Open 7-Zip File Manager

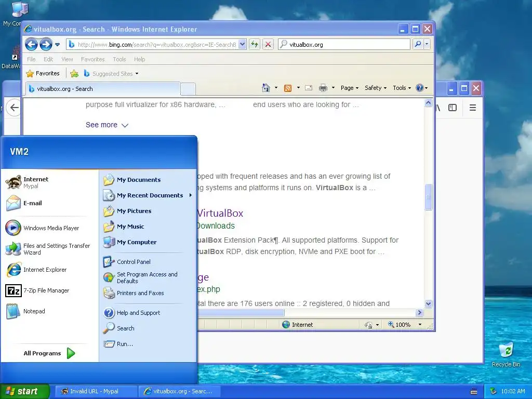click(50, 290)
